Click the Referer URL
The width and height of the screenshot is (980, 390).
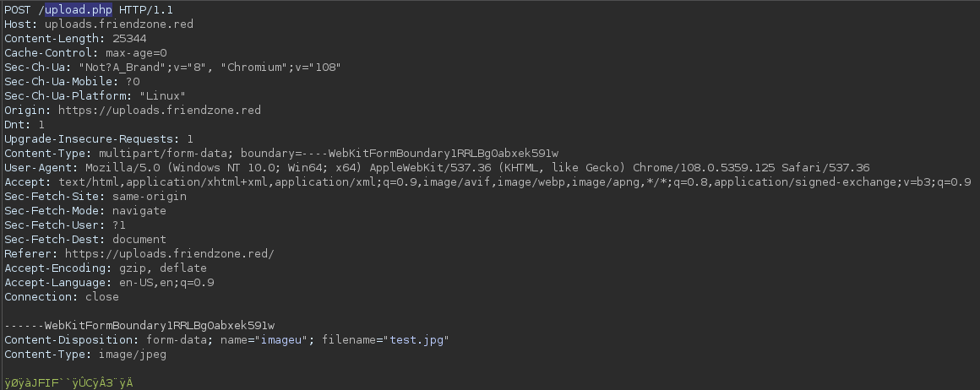[x=169, y=254]
